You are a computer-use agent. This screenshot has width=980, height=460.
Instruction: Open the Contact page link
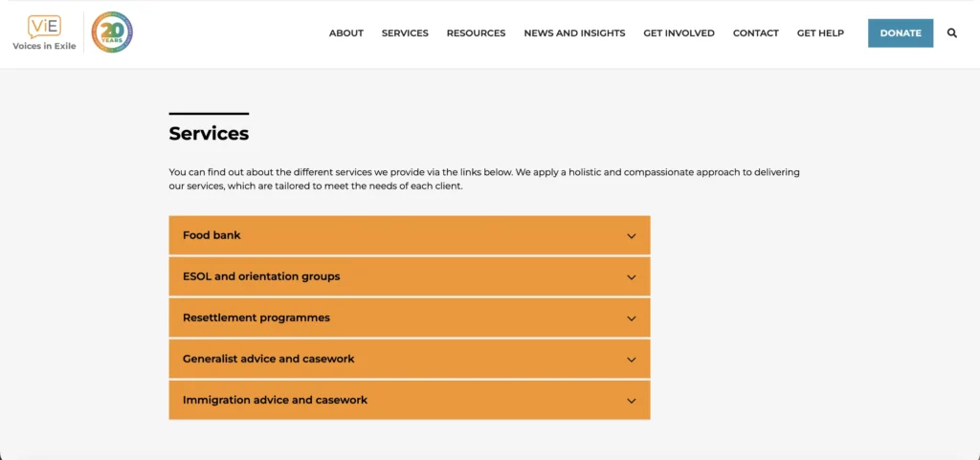click(x=756, y=33)
